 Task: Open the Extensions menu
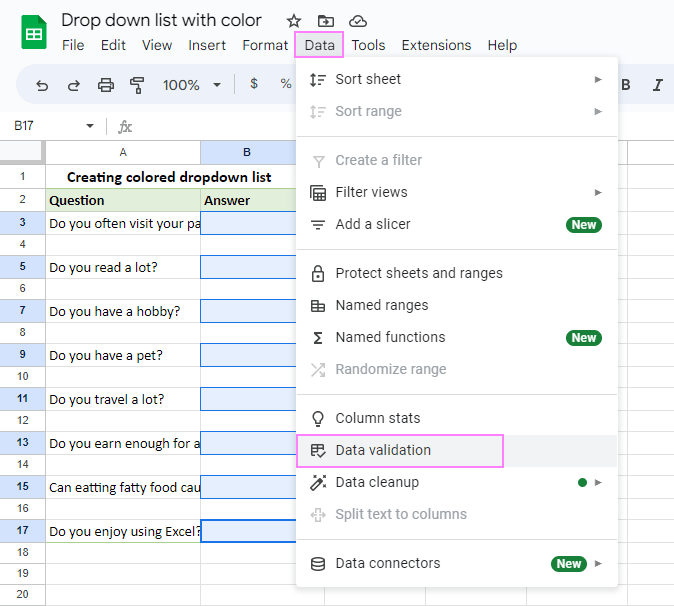point(436,45)
